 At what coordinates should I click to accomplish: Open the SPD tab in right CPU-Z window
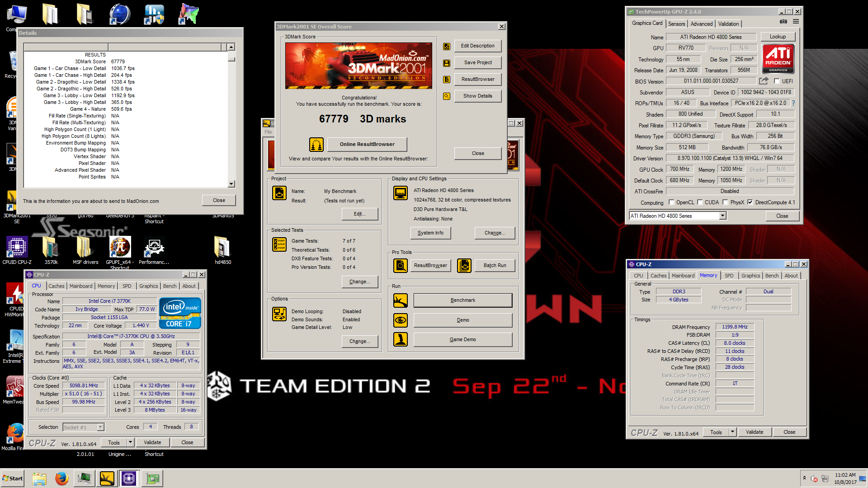[729, 276]
